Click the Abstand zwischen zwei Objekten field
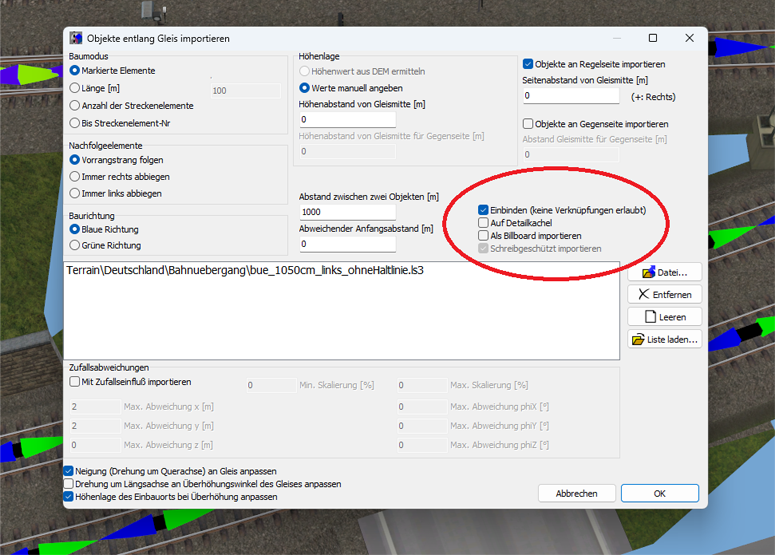 347,212
